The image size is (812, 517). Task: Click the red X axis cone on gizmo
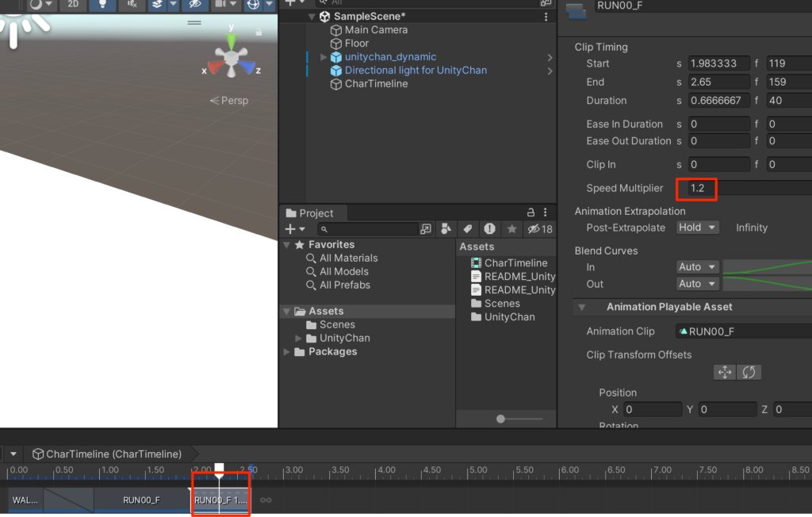point(216,67)
